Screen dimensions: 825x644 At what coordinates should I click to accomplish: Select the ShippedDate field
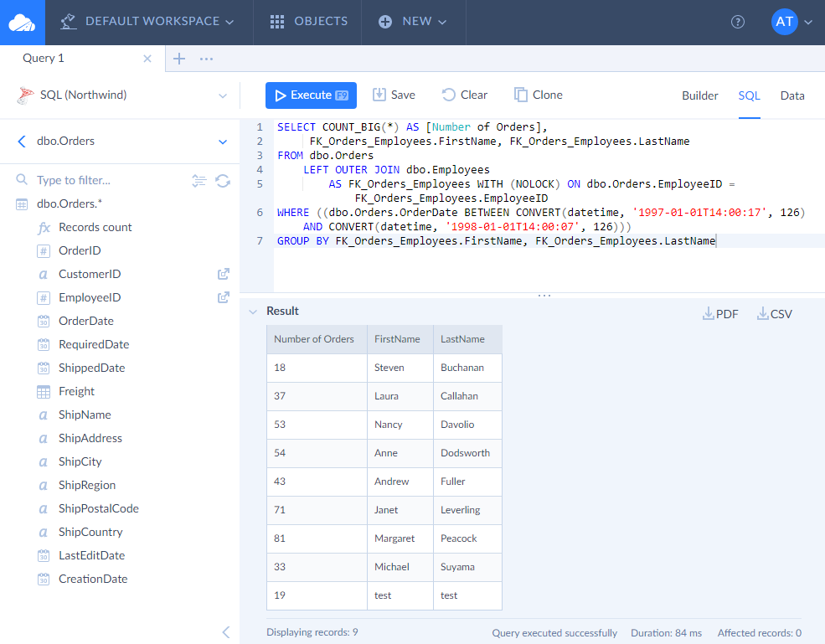(x=91, y=368)
